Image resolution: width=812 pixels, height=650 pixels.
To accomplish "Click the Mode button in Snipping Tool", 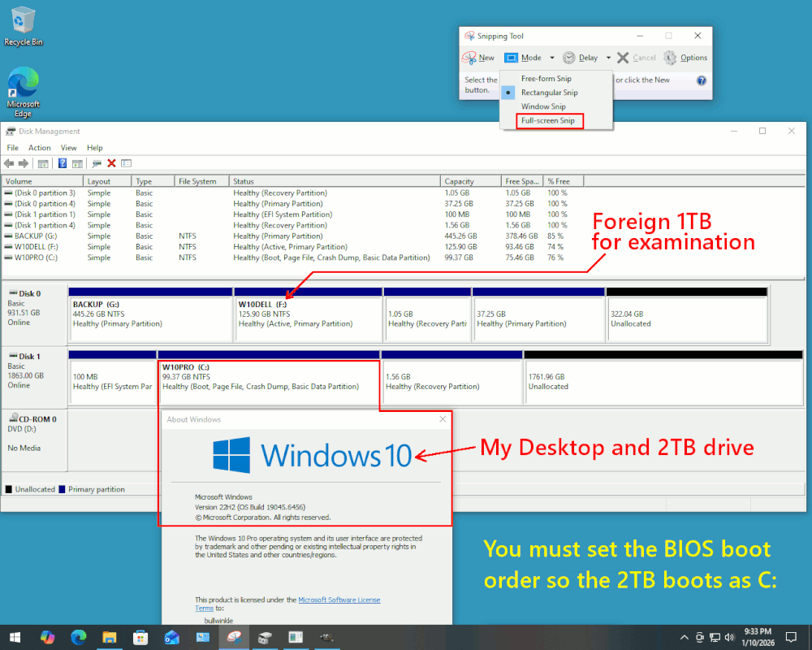I will pyautogui.click(x=523, y=58).
